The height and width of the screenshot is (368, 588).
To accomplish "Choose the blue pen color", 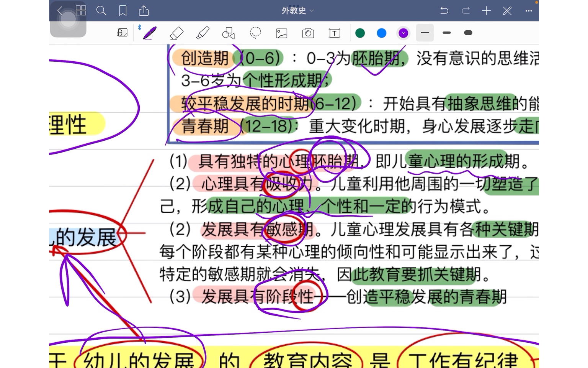I will [382, 33].
